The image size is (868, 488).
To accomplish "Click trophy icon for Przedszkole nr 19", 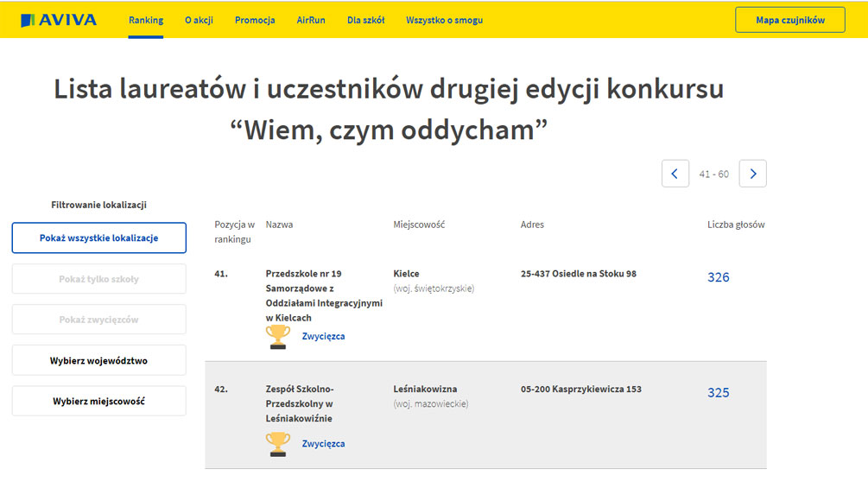I will click(278, 336).
